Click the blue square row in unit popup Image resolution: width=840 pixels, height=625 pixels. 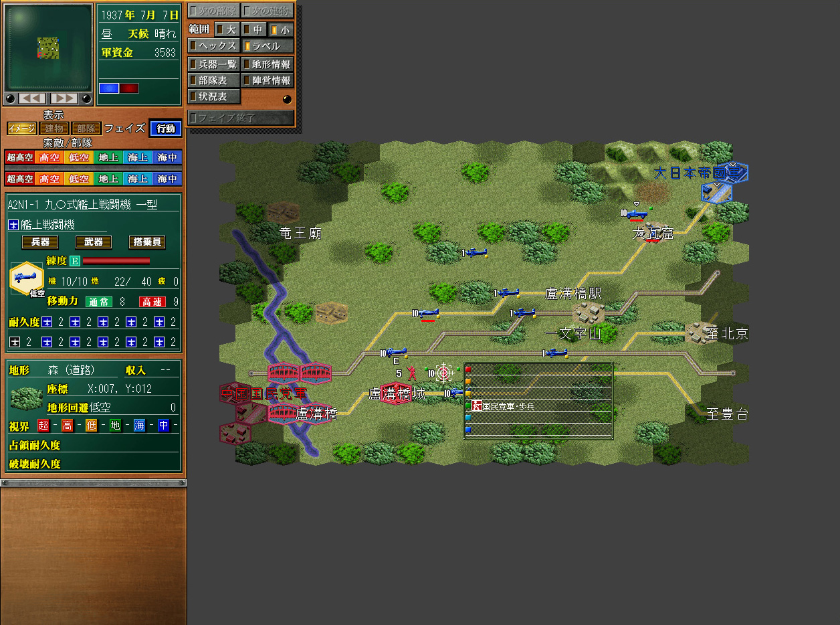click(x=538, y=431)
